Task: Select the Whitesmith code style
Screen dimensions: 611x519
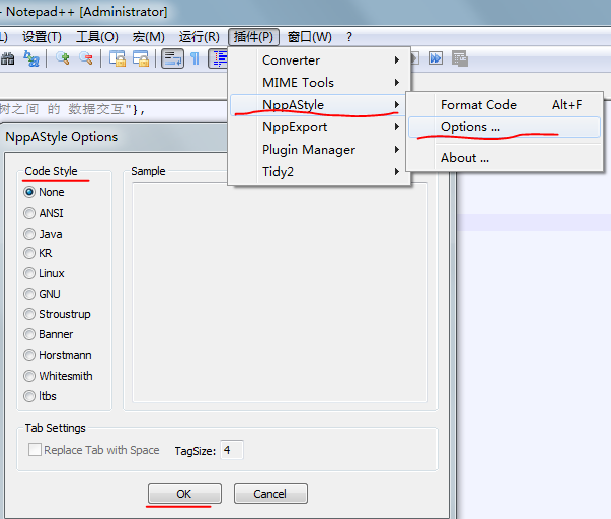Action: click(x=58, y=376)
